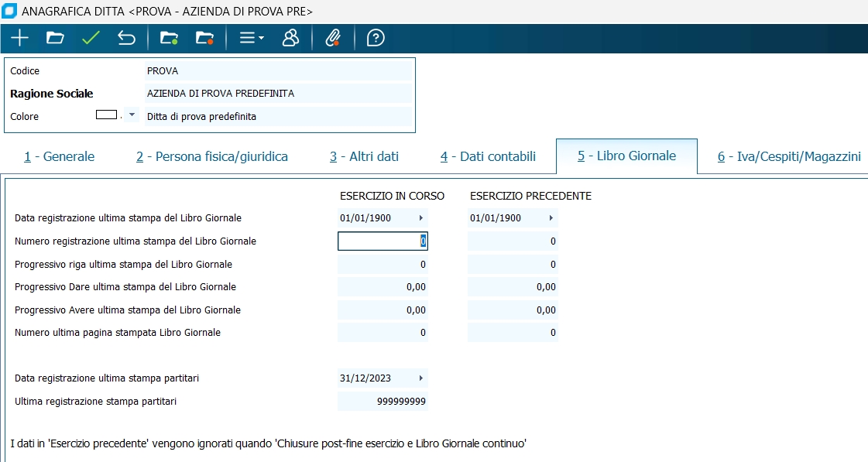Click the folder icon with green dot
The image size is (868, 462).
169,38
